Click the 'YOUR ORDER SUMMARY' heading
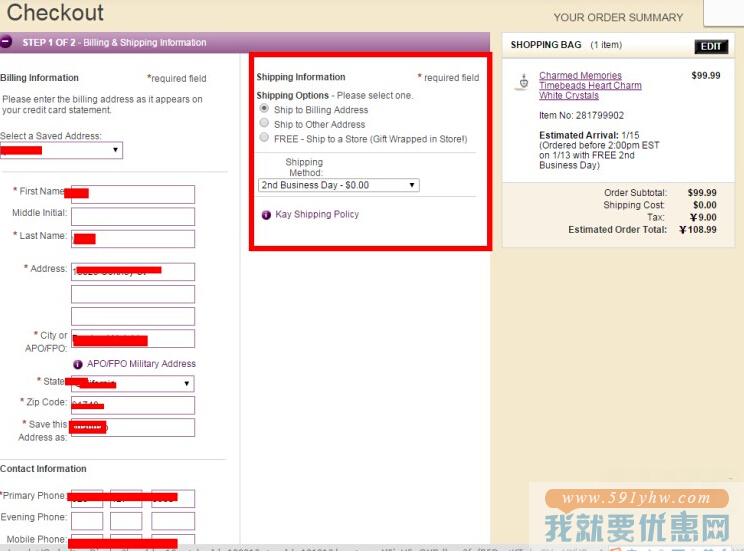The height and width of the screenshot is (552, 744). click(x=618, y=18)
